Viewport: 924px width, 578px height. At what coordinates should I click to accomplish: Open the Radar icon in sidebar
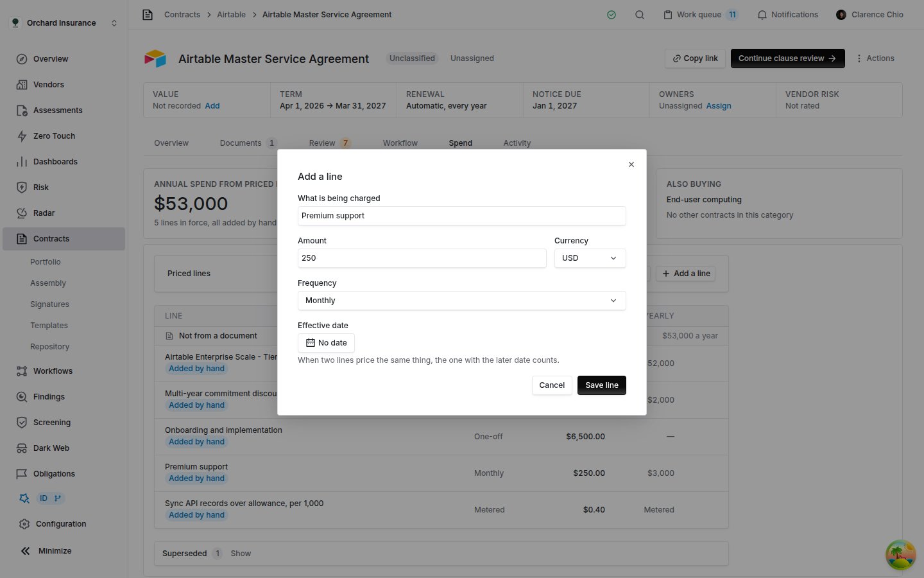click(22, 213)
